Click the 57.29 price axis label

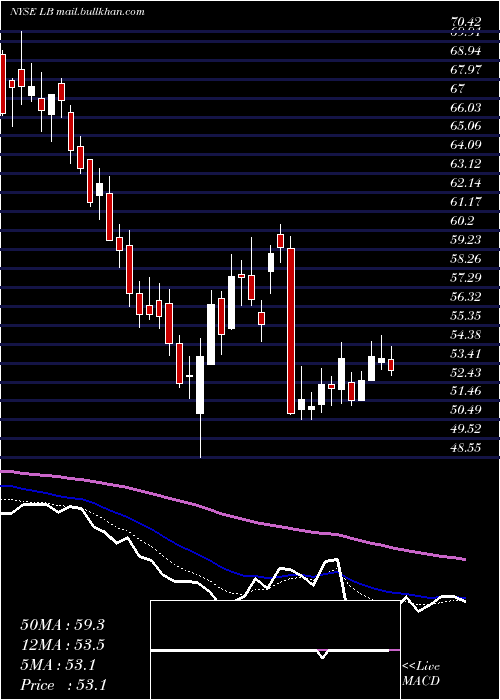click(466, 278)
